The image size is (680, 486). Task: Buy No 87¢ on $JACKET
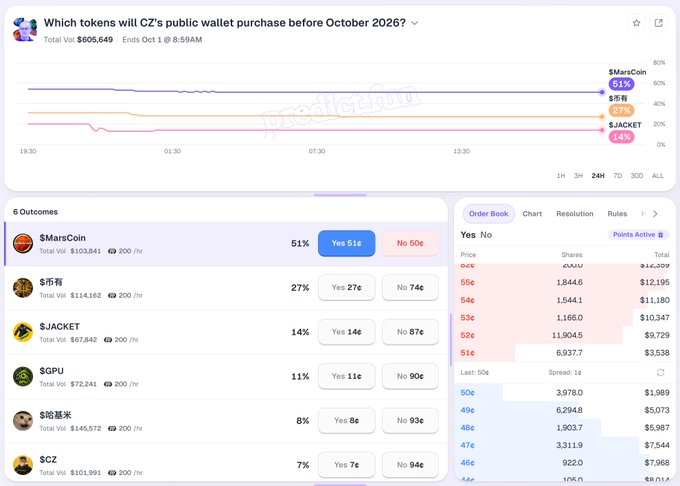tap(410, 332)
